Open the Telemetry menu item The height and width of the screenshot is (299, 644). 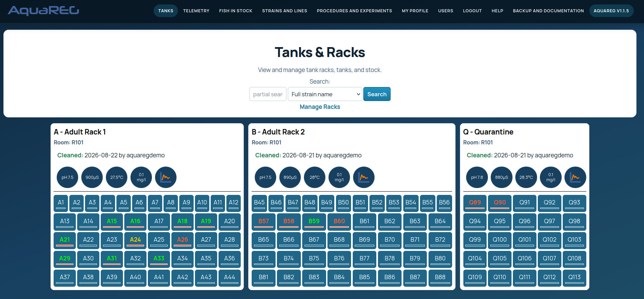point(196,11)
